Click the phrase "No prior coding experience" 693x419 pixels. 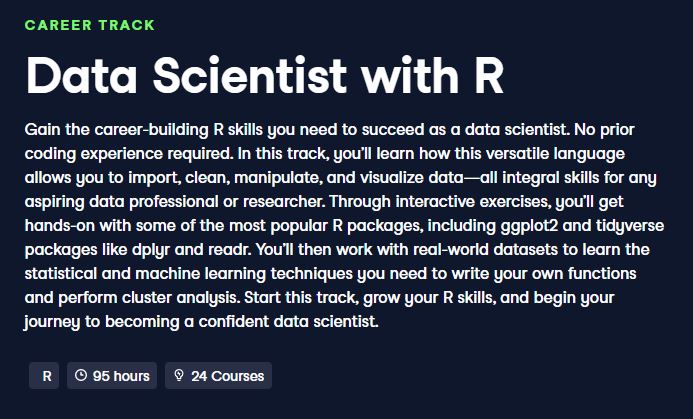(x=122, y=141)
